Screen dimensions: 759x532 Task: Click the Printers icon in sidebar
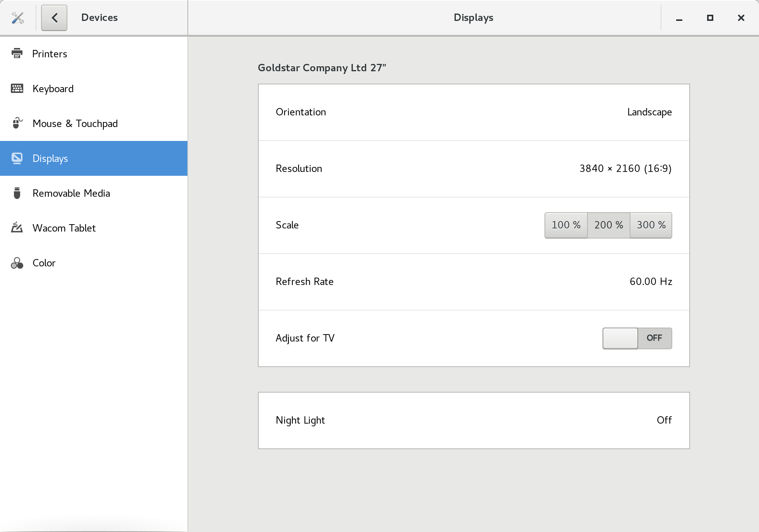point(17,53)
